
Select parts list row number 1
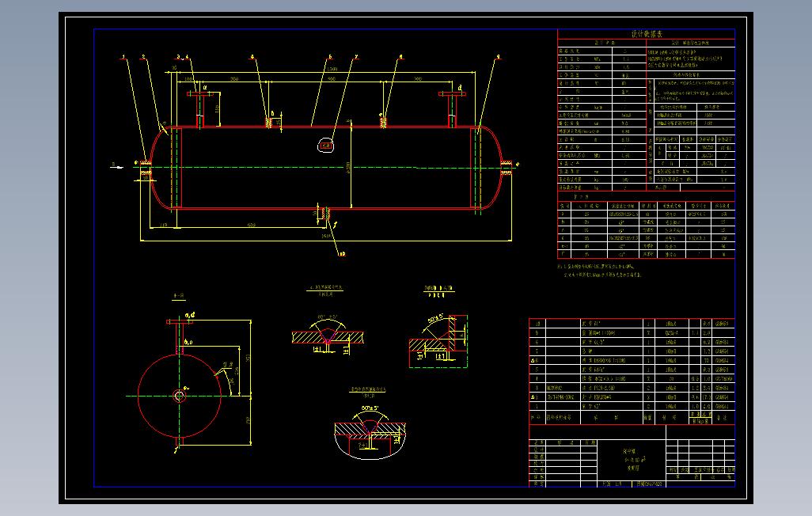[x=632, y=407]
